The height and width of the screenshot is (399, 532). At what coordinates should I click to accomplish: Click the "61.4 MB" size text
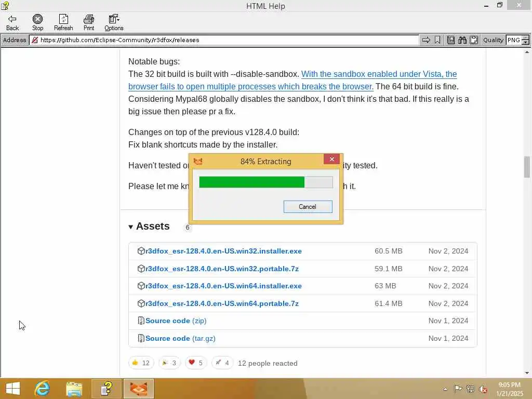pyautogui.click(x=389, y=303)
